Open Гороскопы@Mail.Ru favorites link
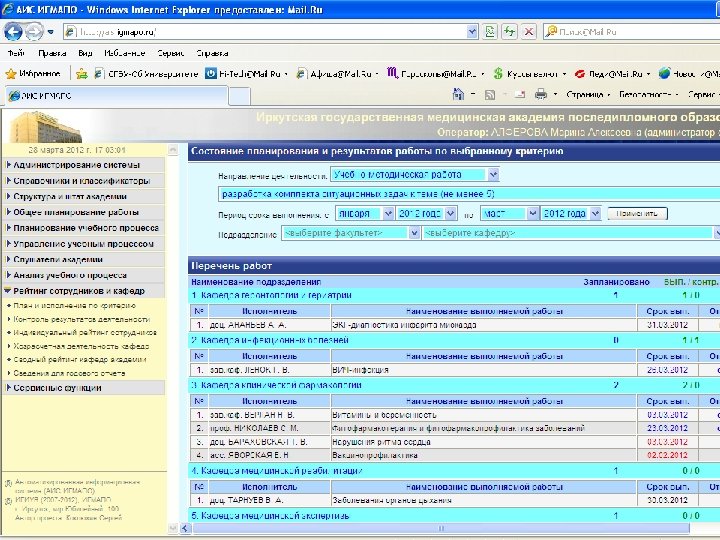The width and height of the screenshot is (720, 540). [436, 73]
